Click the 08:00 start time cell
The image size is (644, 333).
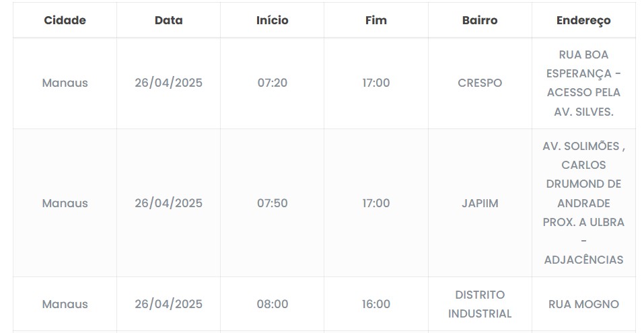click(x=272, y=304)
